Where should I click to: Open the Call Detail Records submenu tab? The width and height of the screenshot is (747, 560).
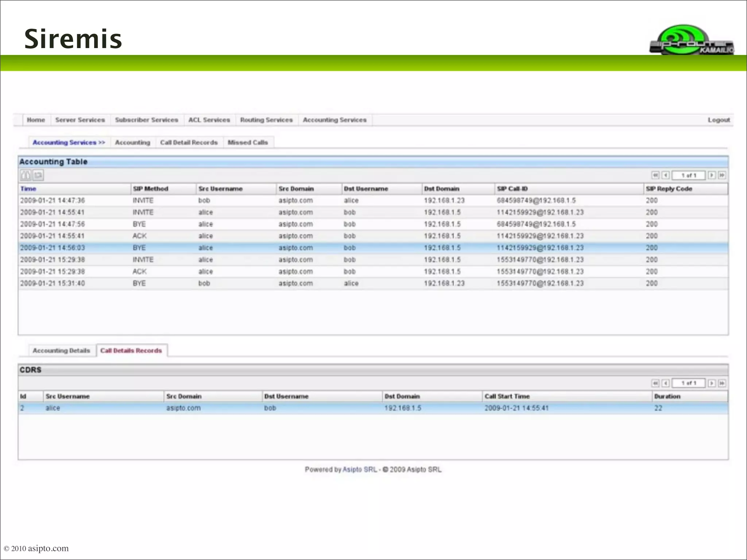(x=189, y=143)
